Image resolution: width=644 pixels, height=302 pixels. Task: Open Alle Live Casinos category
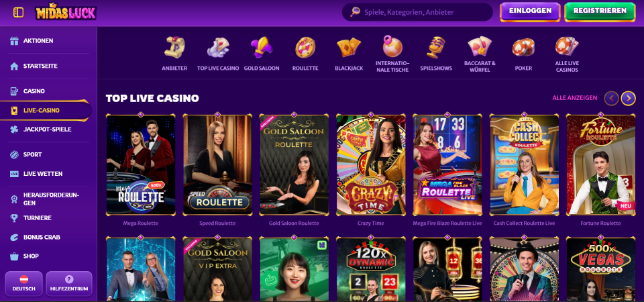(x=567, y=54)
